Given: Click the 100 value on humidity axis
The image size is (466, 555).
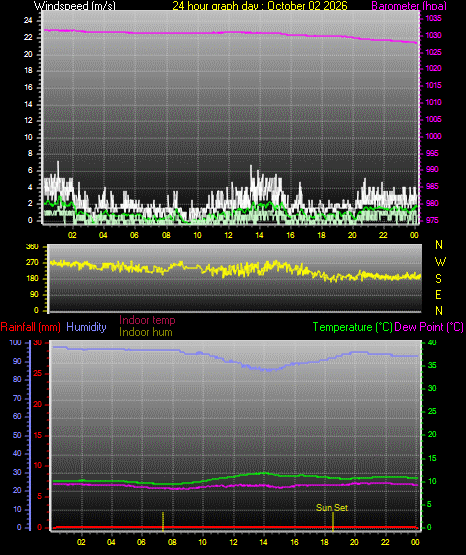Looking at the screenshot, I should point(16,343).
